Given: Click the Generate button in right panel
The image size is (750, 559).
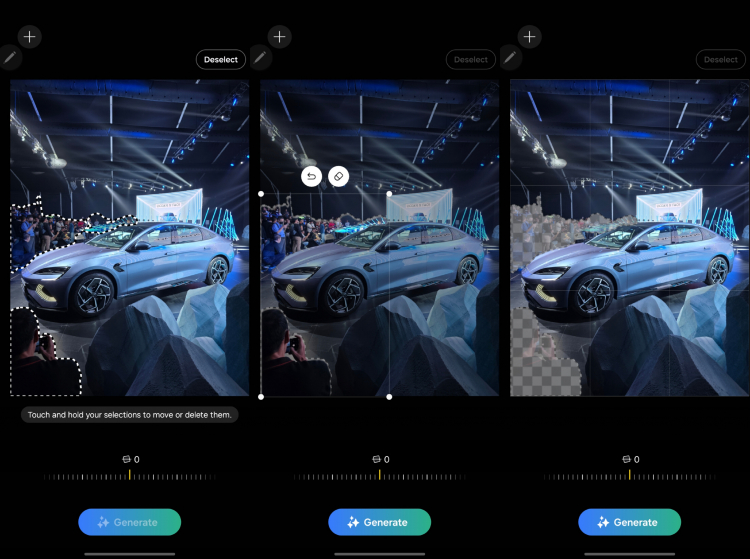Looking at the screenshot, I should (629, 522).
